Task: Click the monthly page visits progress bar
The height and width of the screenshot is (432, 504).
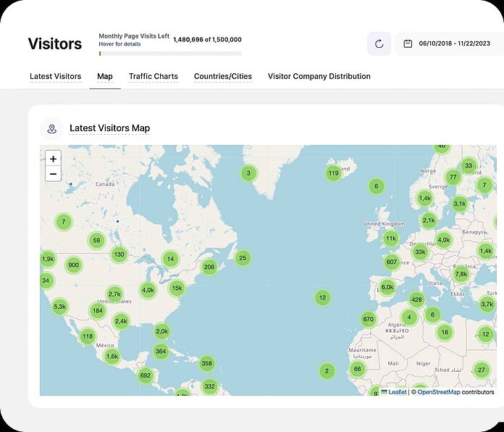Action: [170, 53]
